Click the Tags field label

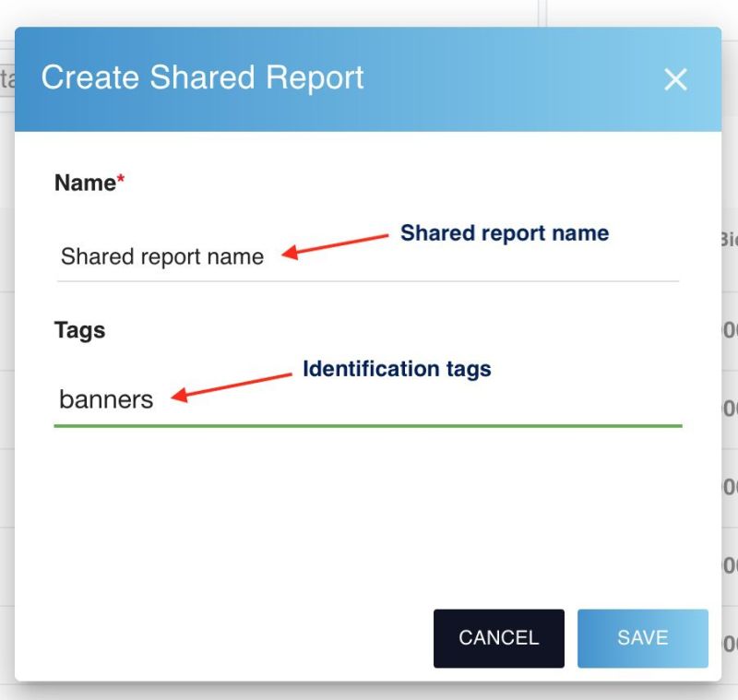tap(78, 330)
